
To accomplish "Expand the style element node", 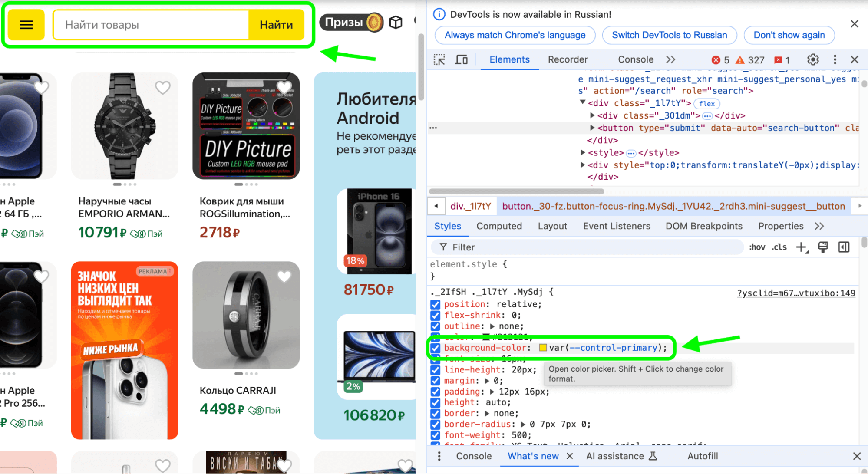I will tap(583, 152).
